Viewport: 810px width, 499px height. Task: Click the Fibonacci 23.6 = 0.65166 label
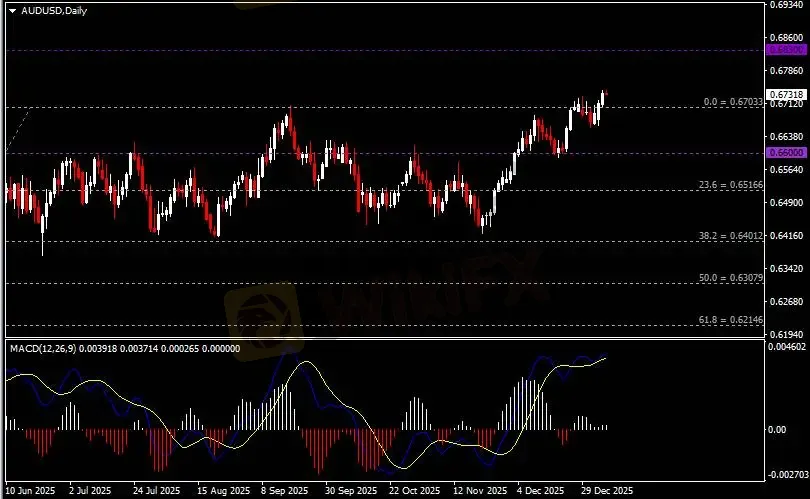(x=731, y=186)
